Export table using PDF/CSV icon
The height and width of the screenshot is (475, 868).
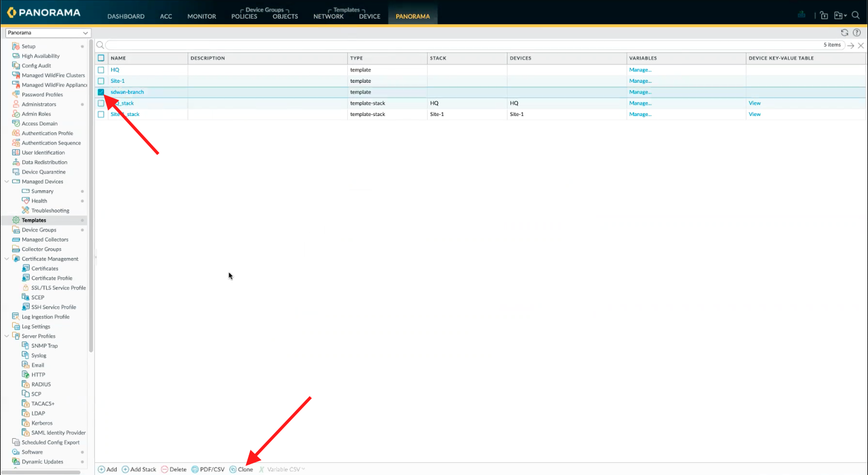195,470
